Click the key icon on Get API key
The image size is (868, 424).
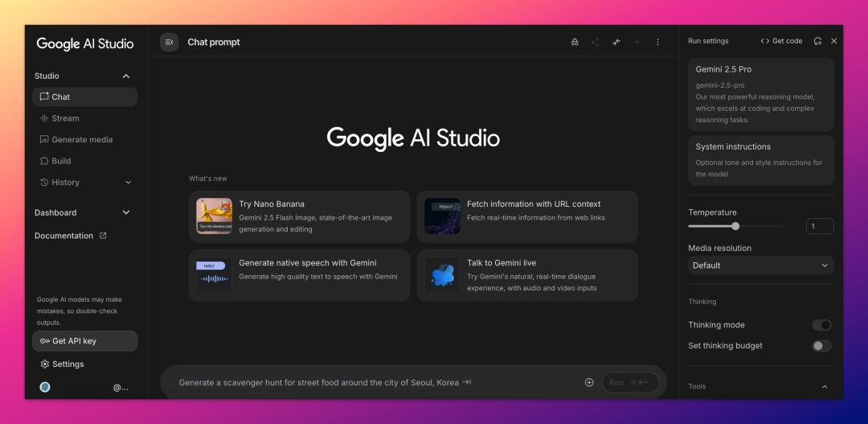[x=45, y=341]
